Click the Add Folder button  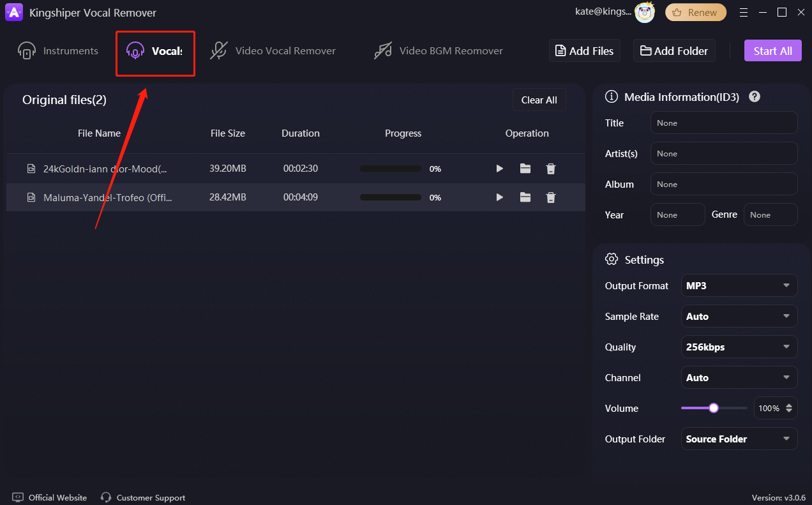(x=674, y=51)
